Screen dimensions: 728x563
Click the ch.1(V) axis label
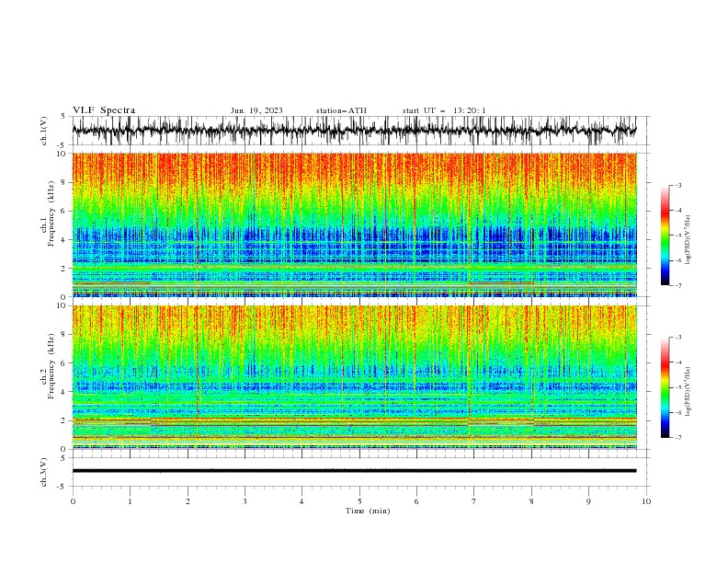(44, 131)
